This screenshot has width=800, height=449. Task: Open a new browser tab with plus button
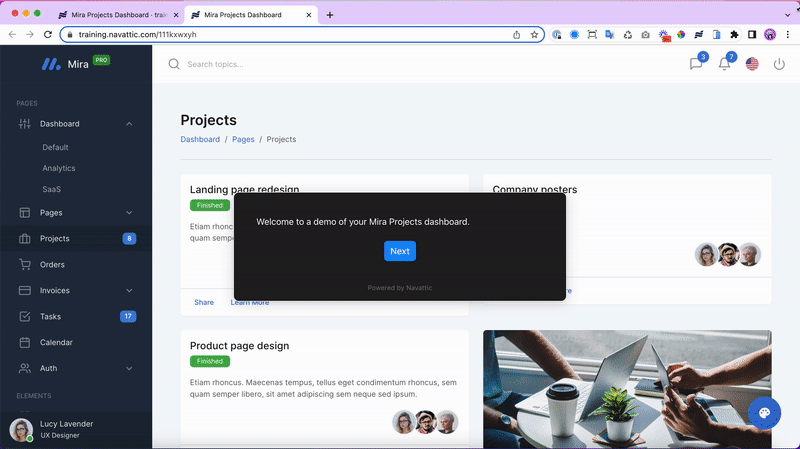[330, 15]
